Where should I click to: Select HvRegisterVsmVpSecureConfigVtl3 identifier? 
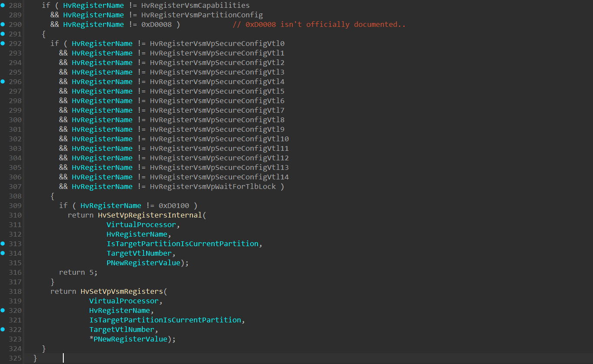[x=217, y=72]
